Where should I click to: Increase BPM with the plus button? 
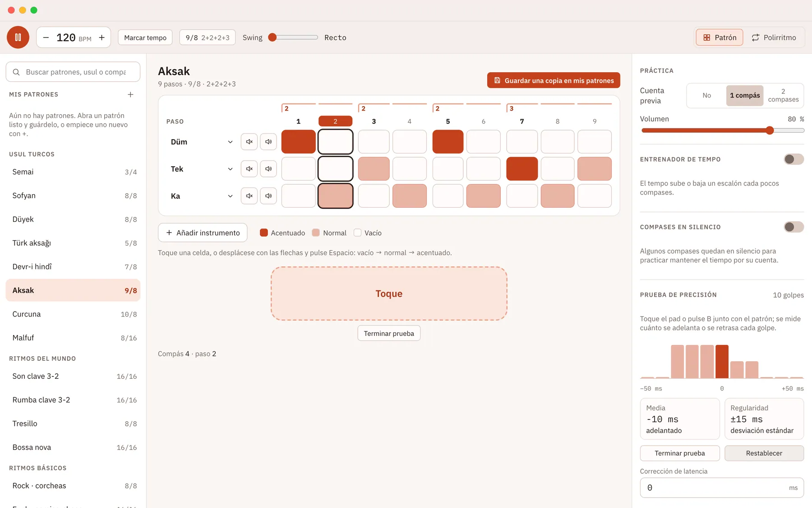tap(102, 37)
